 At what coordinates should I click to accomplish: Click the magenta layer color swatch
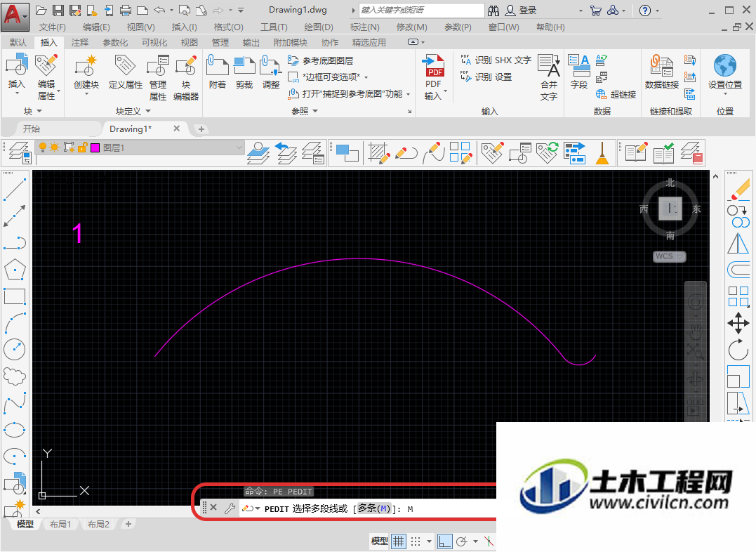coord(95,147)
